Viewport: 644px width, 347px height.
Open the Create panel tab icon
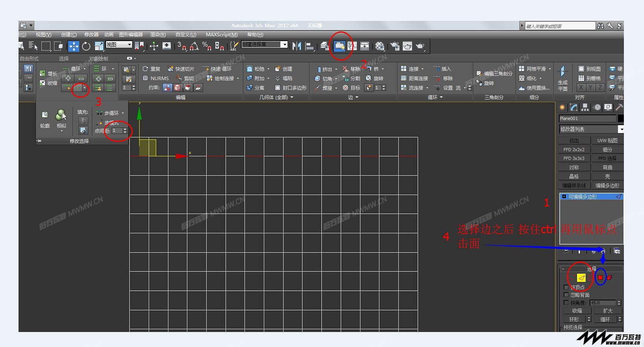(x=562, y=107)
